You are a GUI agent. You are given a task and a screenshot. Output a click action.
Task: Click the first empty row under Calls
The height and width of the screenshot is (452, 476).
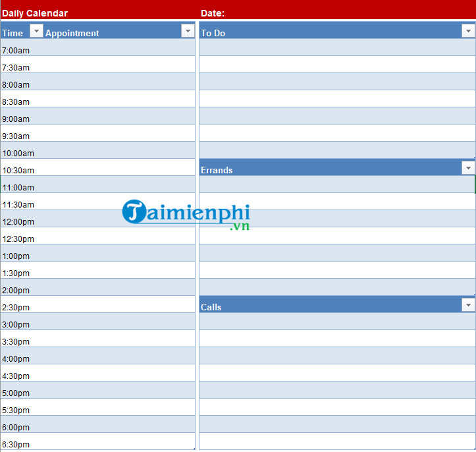tap(337, 322)
